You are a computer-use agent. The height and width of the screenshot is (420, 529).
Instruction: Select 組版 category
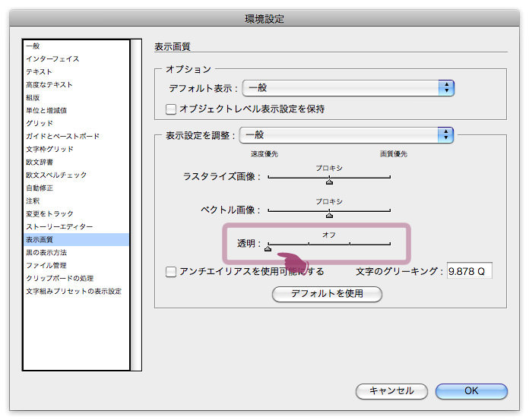[x=77, y=97]
